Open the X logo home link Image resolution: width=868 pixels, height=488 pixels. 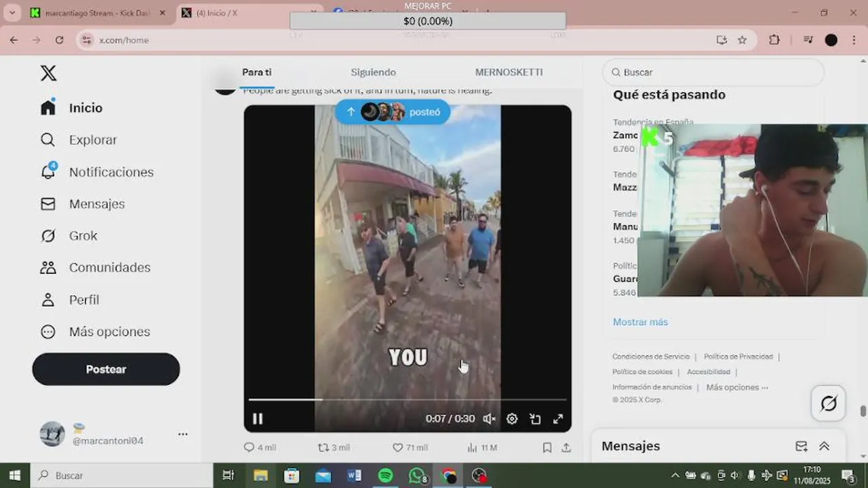(x=48, y=73)
